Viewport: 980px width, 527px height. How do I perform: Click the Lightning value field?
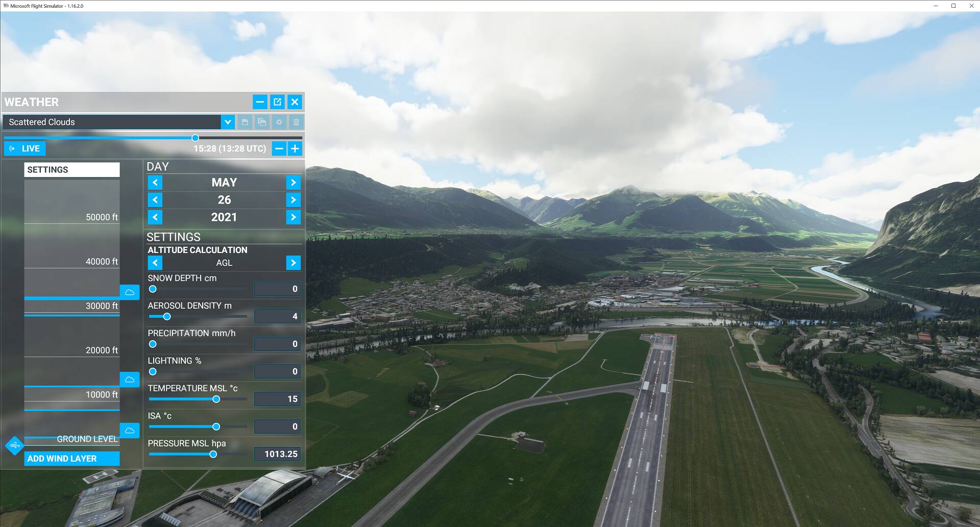tap(277, 371)
